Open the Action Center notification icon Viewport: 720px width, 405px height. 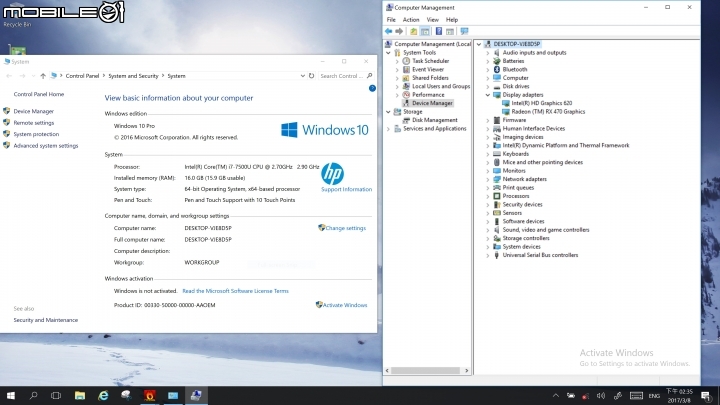pos(706,395)
